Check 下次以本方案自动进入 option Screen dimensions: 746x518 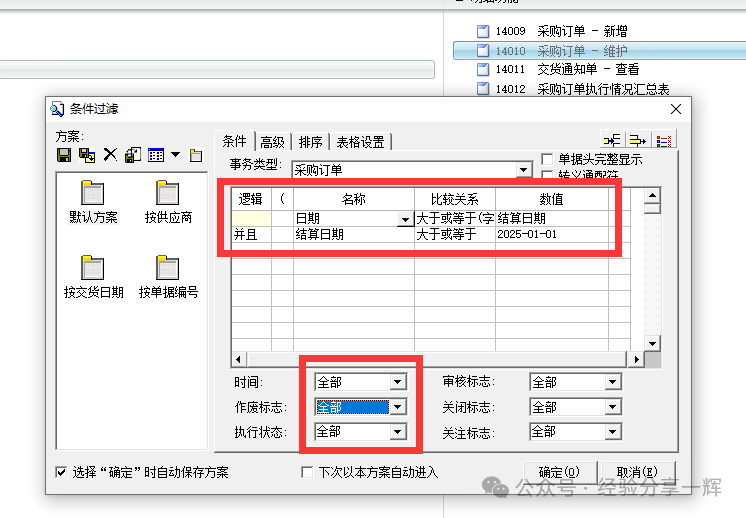pos(307,472)
